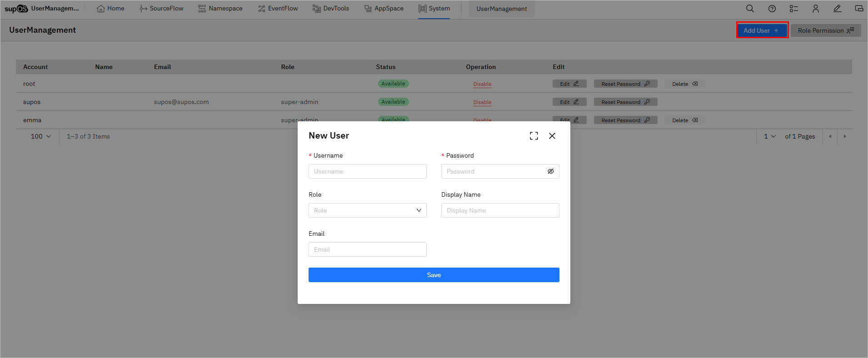Viewport: 868px width, 358px height.
Task: Open help via question mark icon
Action: (x=772, y=9)
